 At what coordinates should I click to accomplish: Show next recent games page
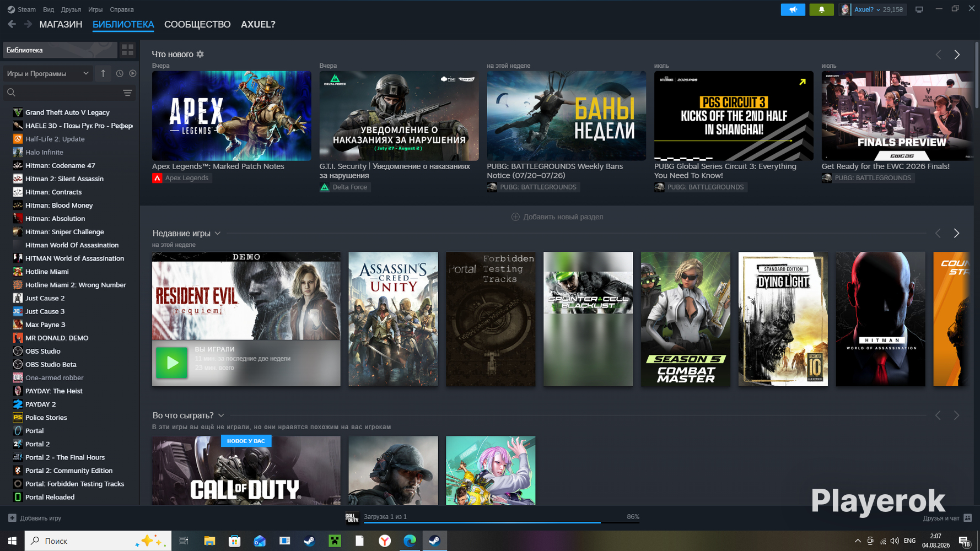click(956, 233)
